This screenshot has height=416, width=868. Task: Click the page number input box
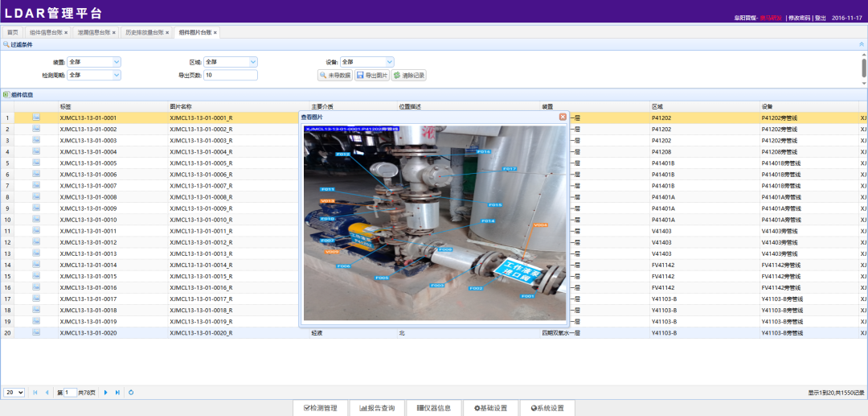pos(70,392)
